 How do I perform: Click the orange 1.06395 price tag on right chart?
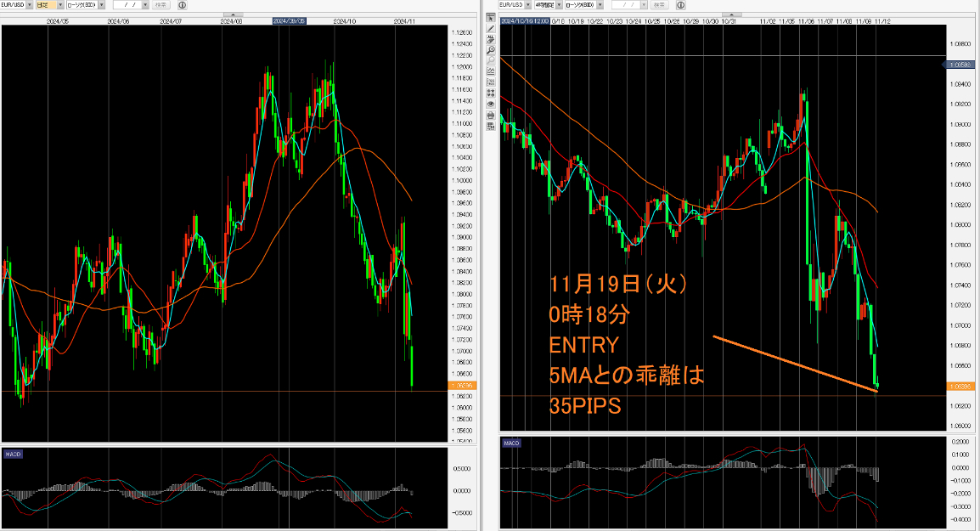(960, 387)
